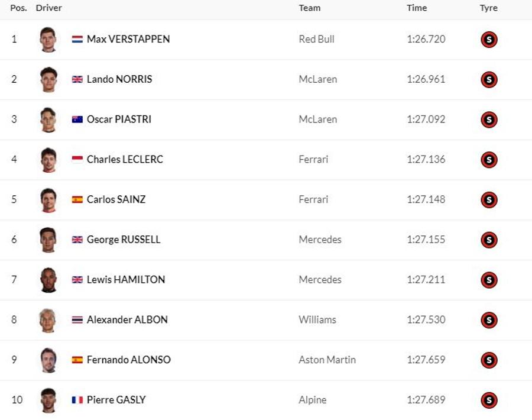Click the French flag next to Pierre Gasly
532x420 pixels.
pyautogui.click(x=77, y=400)
